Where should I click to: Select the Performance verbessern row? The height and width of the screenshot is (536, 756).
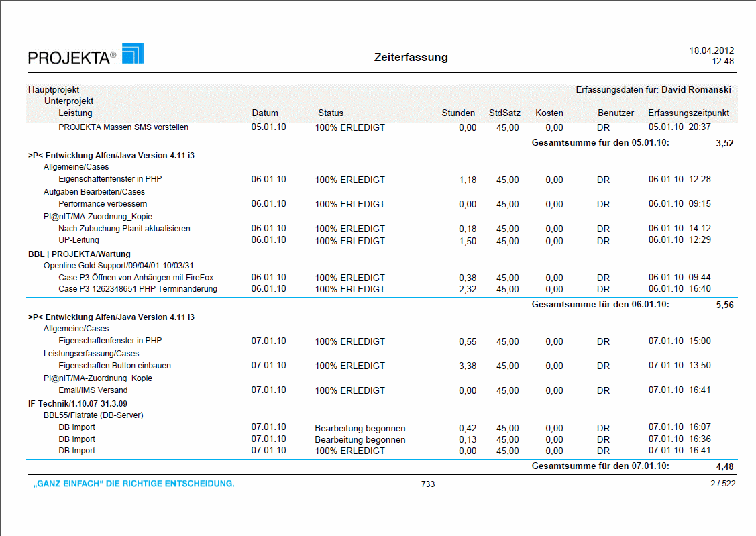(x=103, y=203)
